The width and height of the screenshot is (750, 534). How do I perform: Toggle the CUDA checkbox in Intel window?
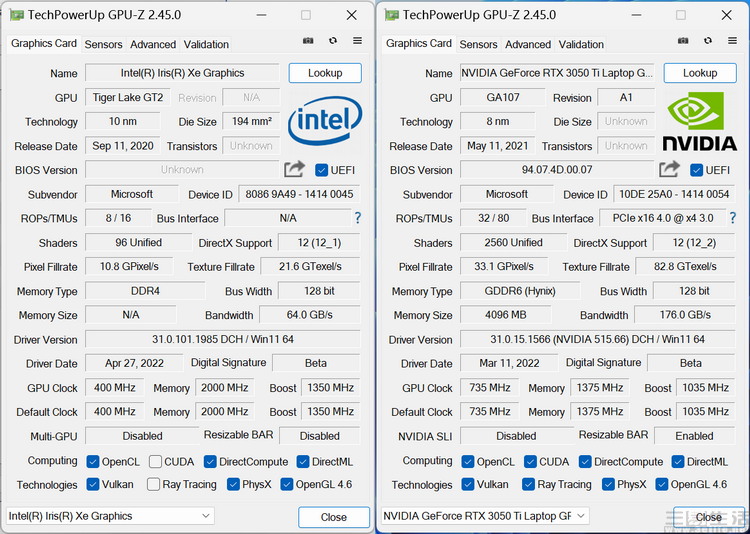[155, 462]
